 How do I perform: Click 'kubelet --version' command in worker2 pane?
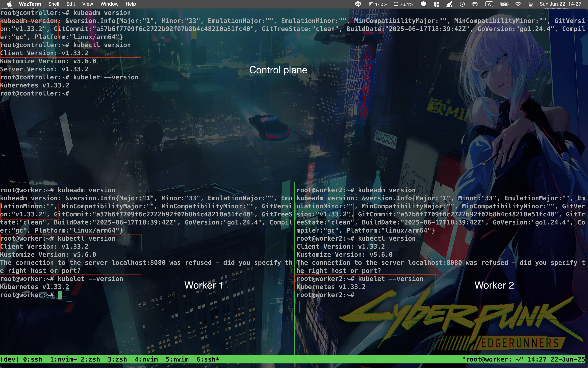[391, 279]
